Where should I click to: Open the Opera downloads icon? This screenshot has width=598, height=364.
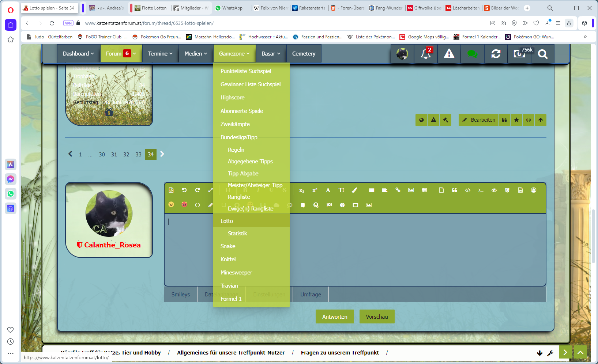coord(547,23)
